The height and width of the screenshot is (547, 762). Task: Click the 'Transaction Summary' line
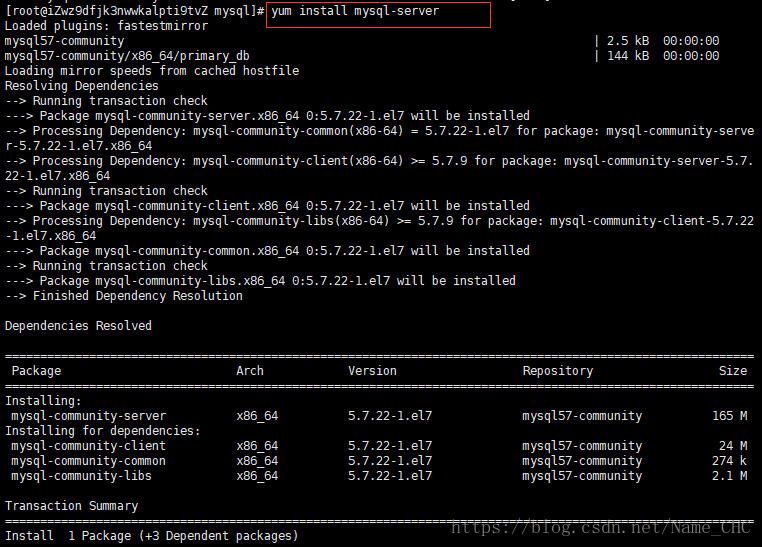tap(71, 506)
